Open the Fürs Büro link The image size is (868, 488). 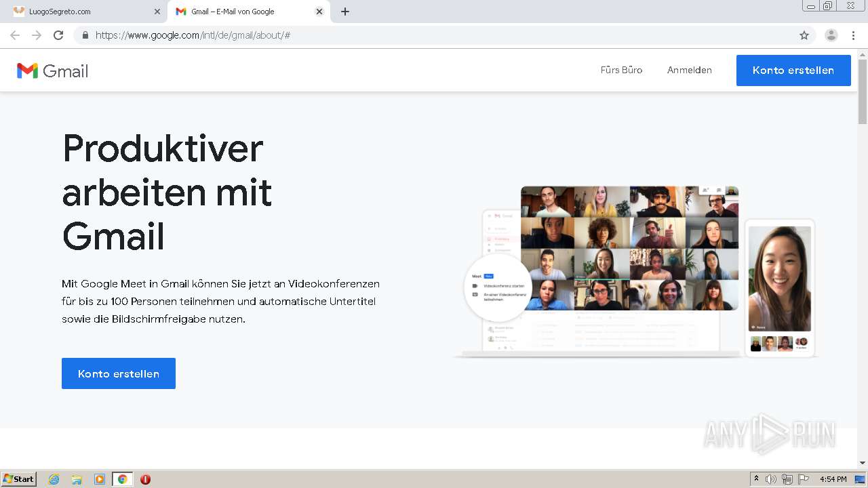tap(621, 70)
